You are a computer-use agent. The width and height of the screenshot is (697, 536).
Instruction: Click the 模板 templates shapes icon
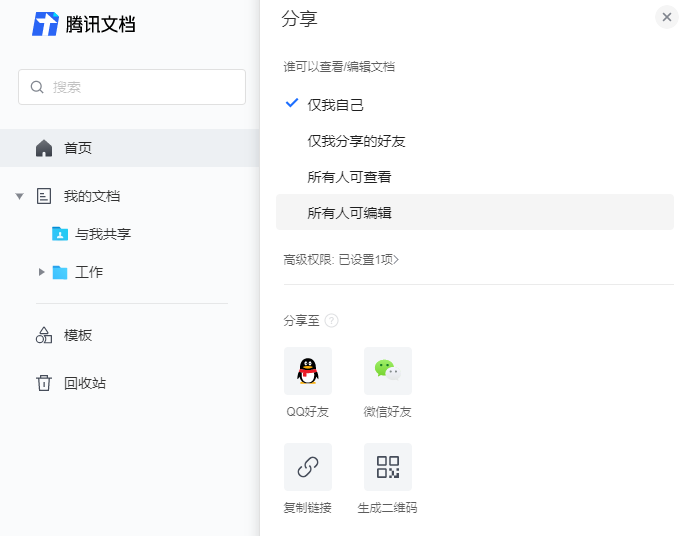point(44,335)
